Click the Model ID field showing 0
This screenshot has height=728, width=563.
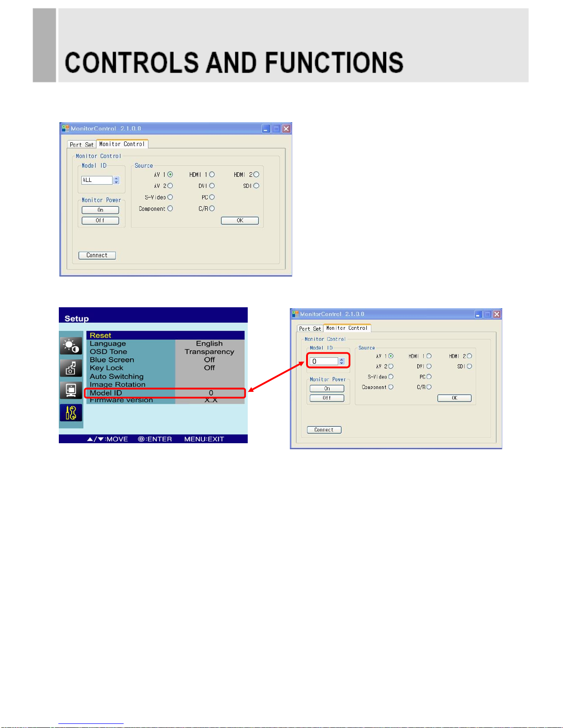[324, 361]
